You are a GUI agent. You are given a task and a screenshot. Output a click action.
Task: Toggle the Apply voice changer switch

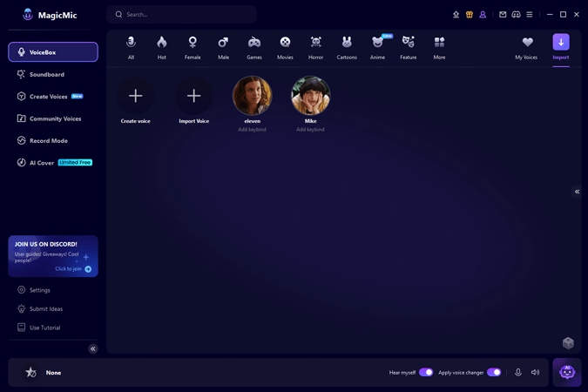click(x=494, y=372)
